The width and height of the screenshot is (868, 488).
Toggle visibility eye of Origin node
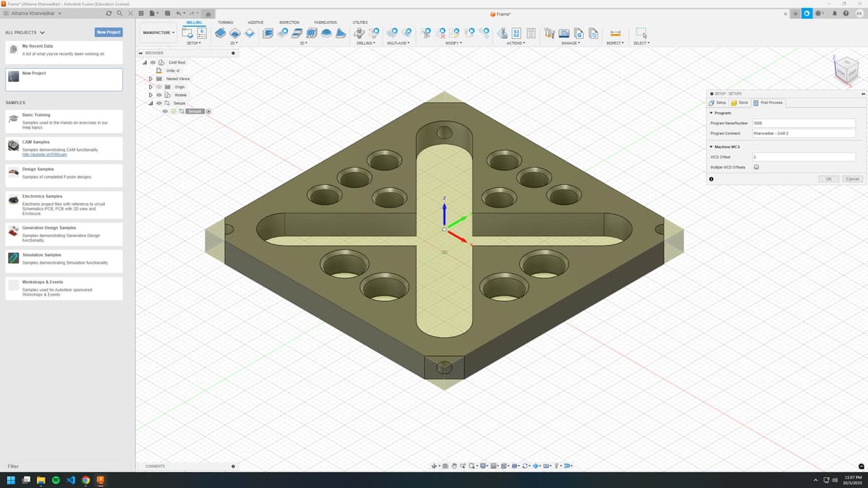(159, 87)
